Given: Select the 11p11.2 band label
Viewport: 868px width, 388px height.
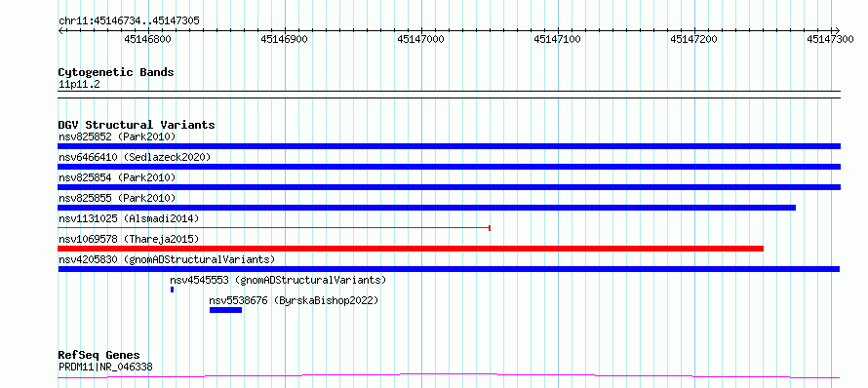Looking at the screenshot, I should pos(79,84).
